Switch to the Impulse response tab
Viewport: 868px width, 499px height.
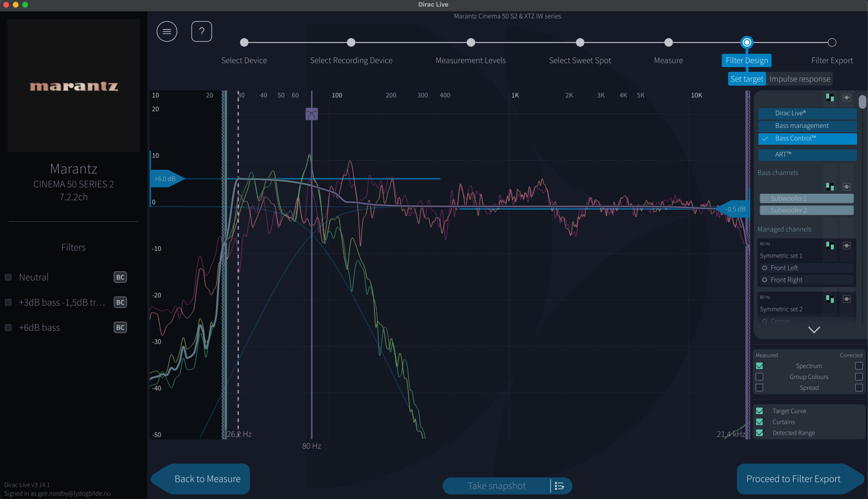[x=800, y=79]
